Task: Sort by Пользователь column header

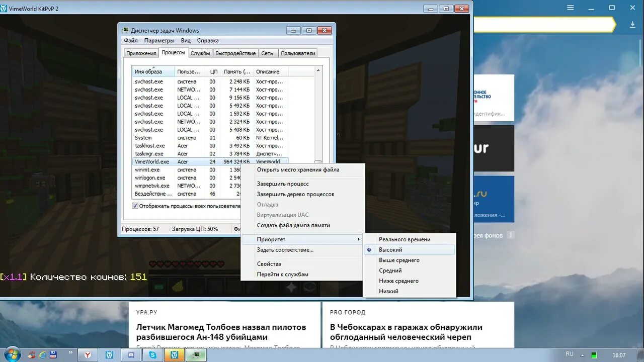Action: (190, 71)
